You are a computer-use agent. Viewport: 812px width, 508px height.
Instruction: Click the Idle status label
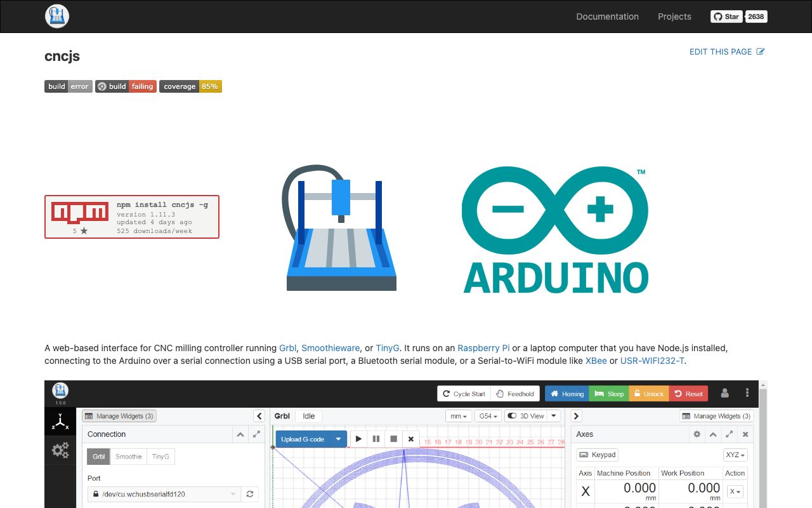pyautogui.click(x=309, y=416)
